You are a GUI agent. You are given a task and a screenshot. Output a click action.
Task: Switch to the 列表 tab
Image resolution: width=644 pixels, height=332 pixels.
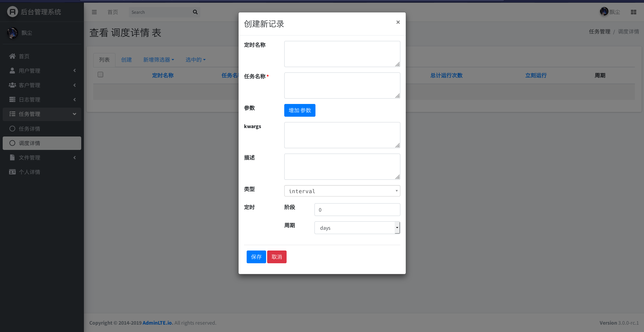[104, 60]
